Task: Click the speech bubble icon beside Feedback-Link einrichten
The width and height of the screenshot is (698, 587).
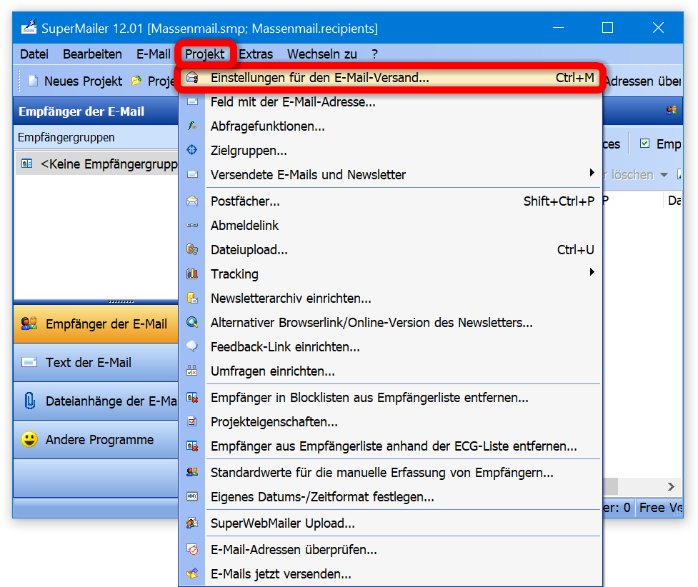Action: pyautogui.click(x=192, y=346)
